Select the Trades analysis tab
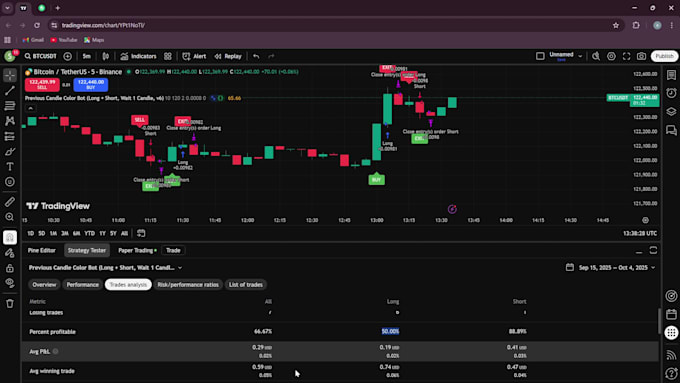 [128, 285]
